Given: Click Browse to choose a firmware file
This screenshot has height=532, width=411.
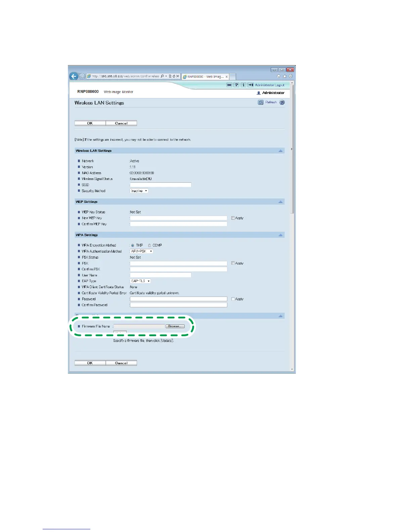Looking at the screenshot, I should tap(175, 326).
